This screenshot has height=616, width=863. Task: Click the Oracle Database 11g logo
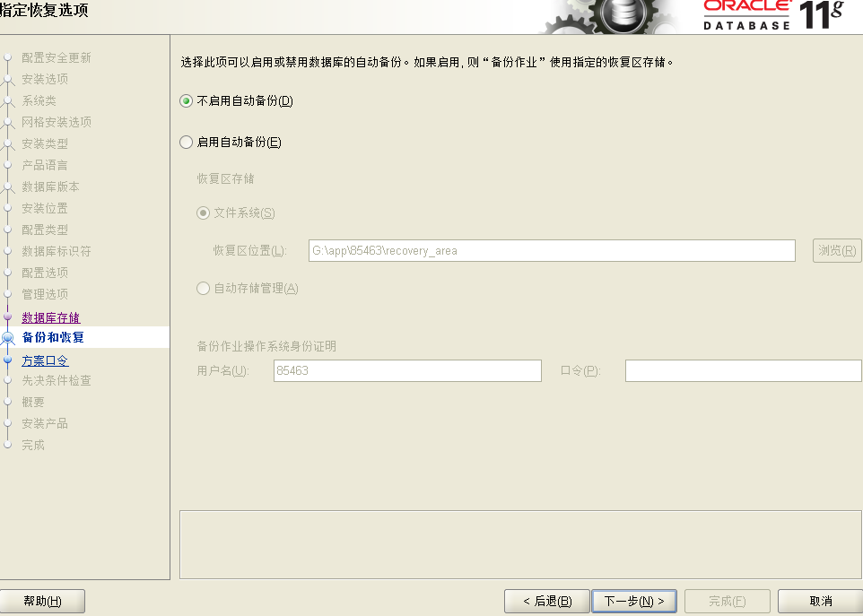click(x=774, y=15)
